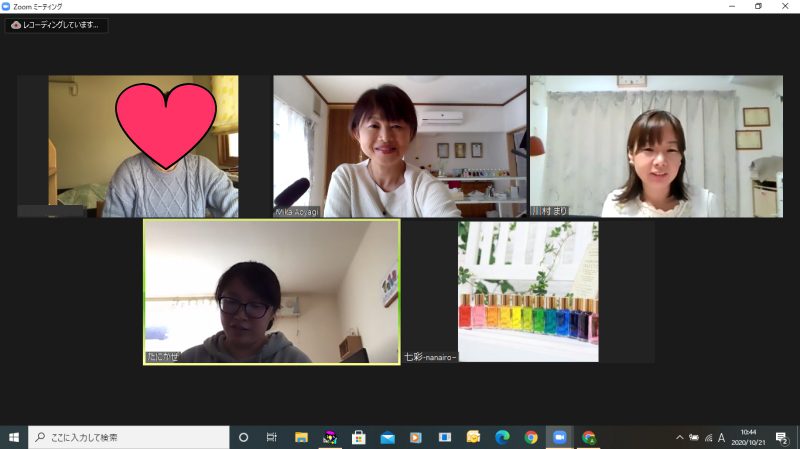Select the heart-covered participant video
800x449 pixels.
(x=128, y=146)
